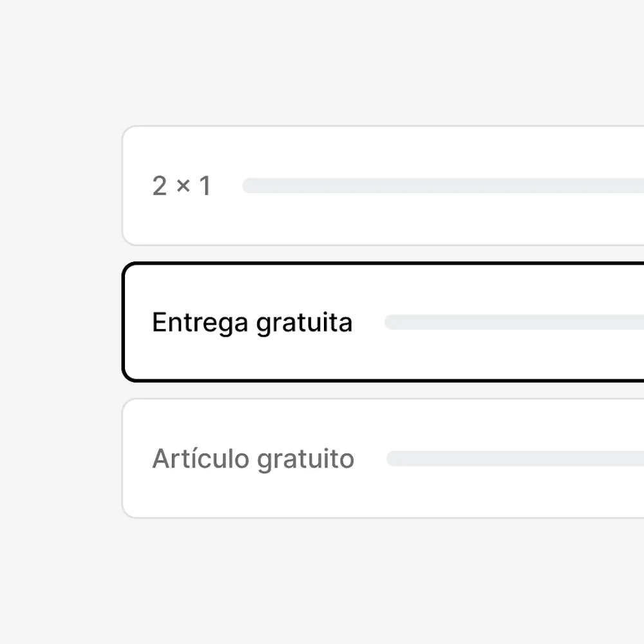
Task: Click the digit "1" in the first option
Action: [205, 187]
